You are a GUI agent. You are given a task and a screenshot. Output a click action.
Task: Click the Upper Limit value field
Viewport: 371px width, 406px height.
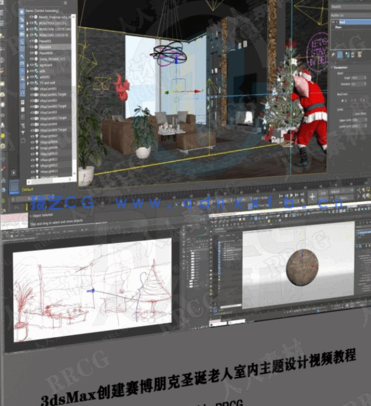tap(359, 120)
